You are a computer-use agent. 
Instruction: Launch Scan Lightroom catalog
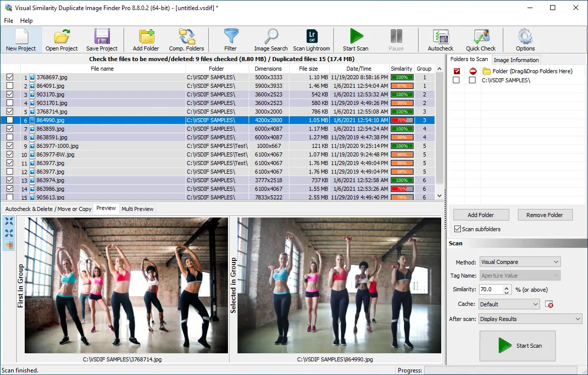311,39
